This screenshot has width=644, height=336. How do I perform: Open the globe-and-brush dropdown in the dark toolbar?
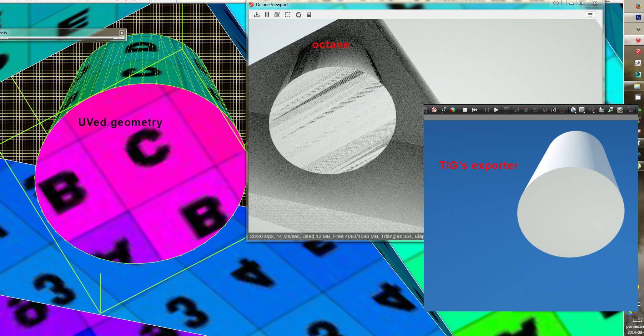pos(573,110)
